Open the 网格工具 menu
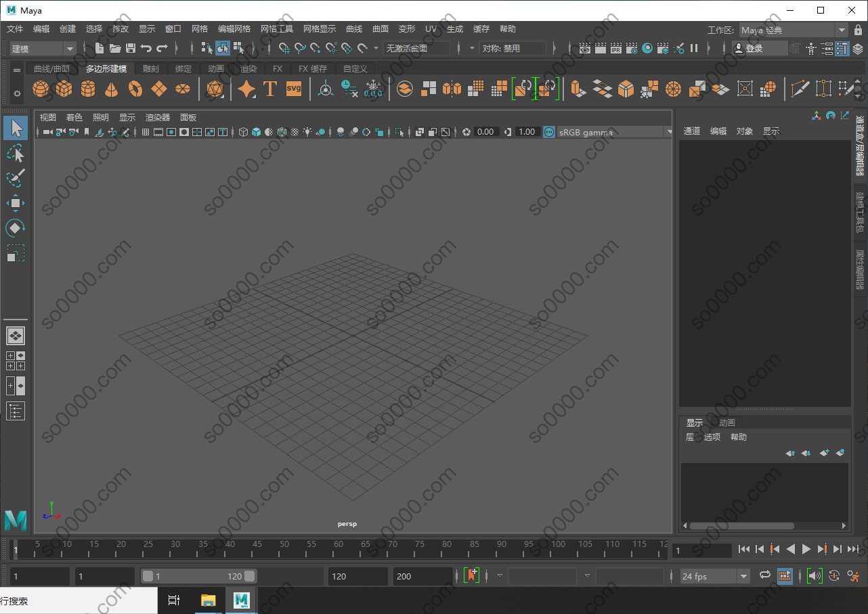Screen dimensions: 868x614 pos(277,29)
